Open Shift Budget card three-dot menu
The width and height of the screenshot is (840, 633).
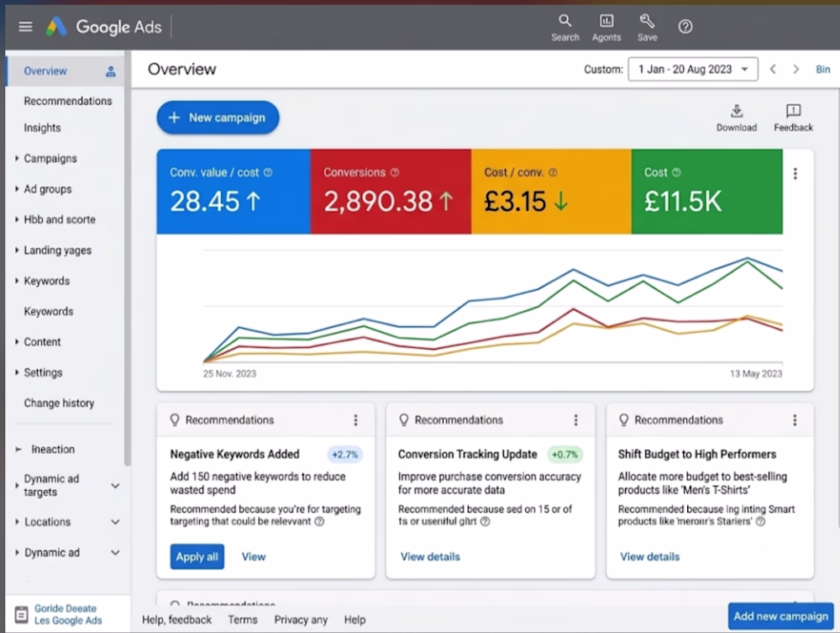point(795,420)
